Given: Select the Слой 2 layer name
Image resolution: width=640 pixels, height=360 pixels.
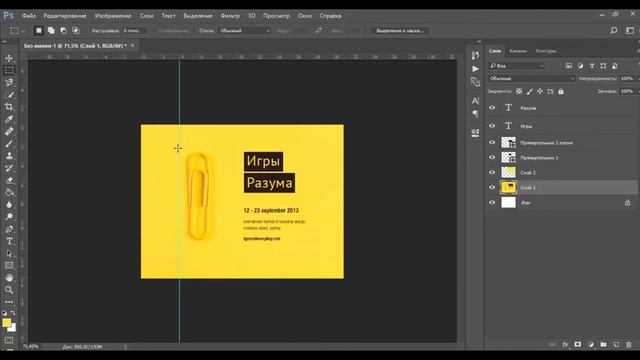Looking at the screenshot, I should point(528,173).
